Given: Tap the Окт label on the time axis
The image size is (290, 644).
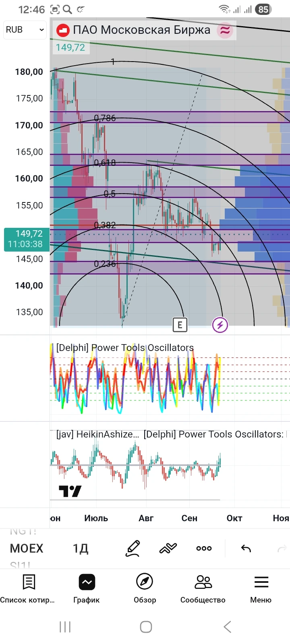Looking at the screenshot, I should 234,518.
